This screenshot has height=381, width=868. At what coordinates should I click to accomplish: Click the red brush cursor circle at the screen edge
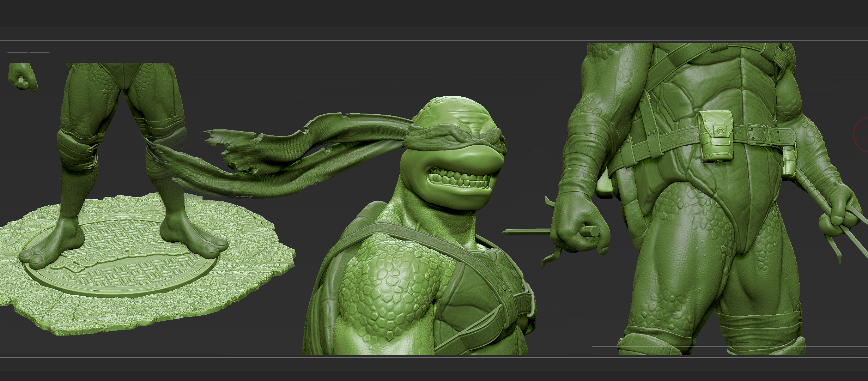point(861,135)
